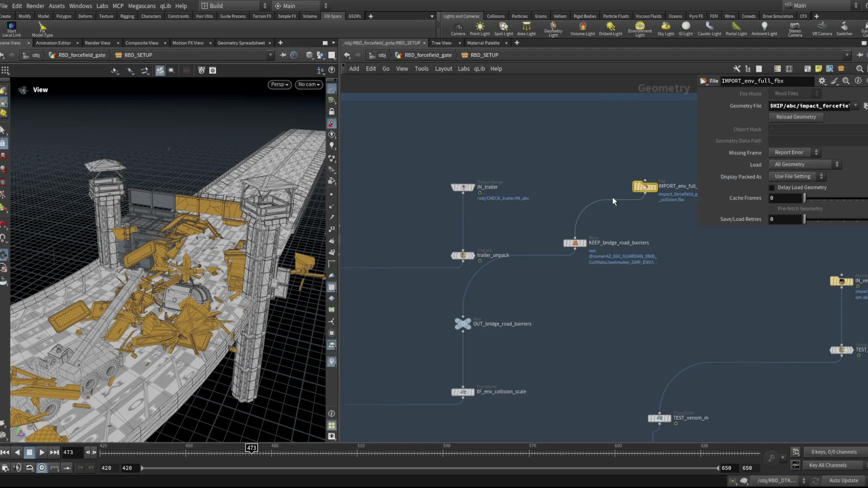
Task: Toggle Auto Update cooking mode
Action: click(843, 480)
